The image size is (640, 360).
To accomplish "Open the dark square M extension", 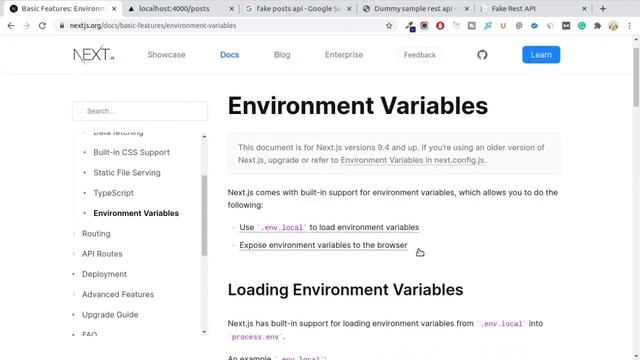I will coord(566,26).
